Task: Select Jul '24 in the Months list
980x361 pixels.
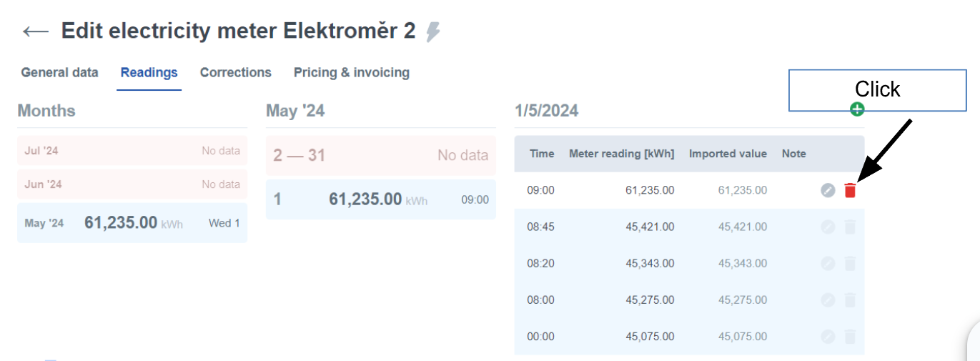Action: coord(132,151)
